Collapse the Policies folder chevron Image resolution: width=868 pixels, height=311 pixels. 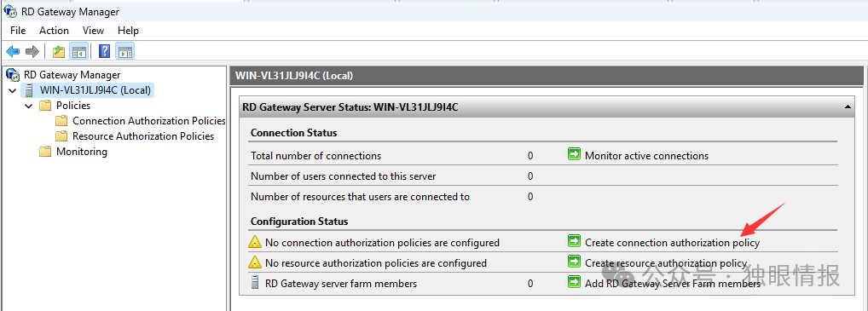(x=29, y=106)
